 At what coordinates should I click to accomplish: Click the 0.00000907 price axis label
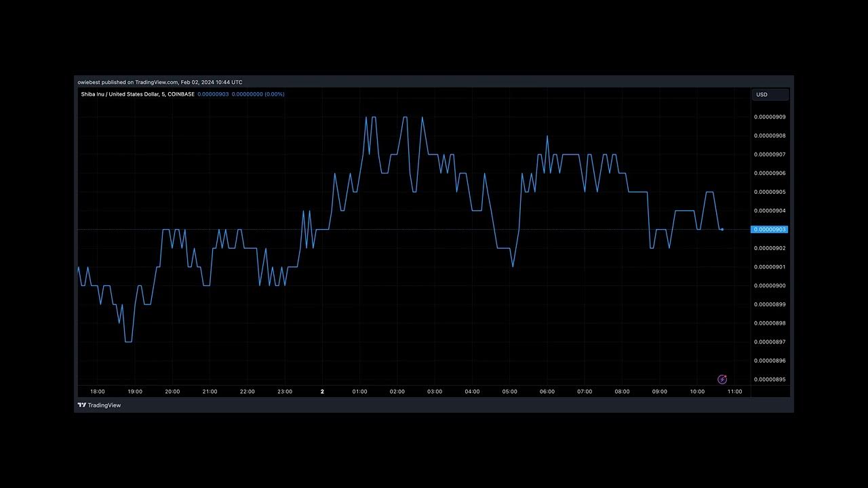point(770,155)
